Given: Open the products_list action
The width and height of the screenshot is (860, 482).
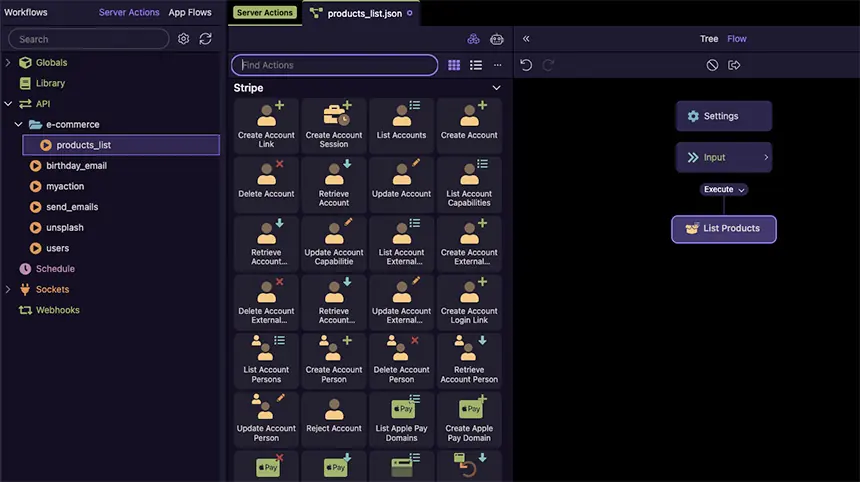Looking at the screenshot, I should [121, 145].
